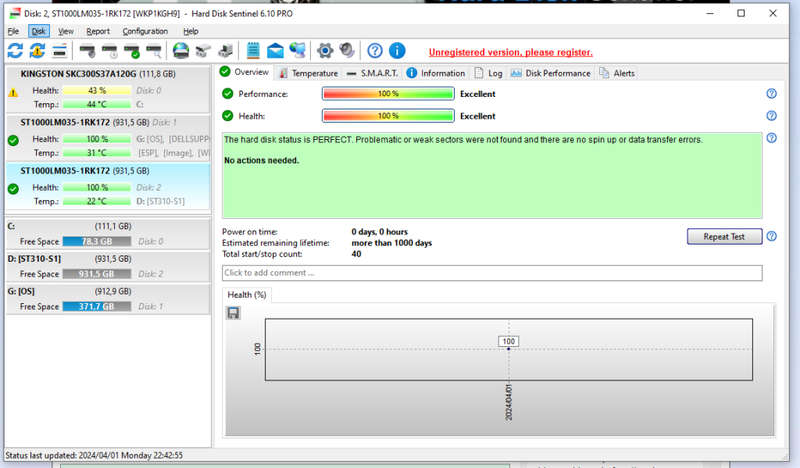Open settings via the gear toolbar icon

[x=325, y=51]
